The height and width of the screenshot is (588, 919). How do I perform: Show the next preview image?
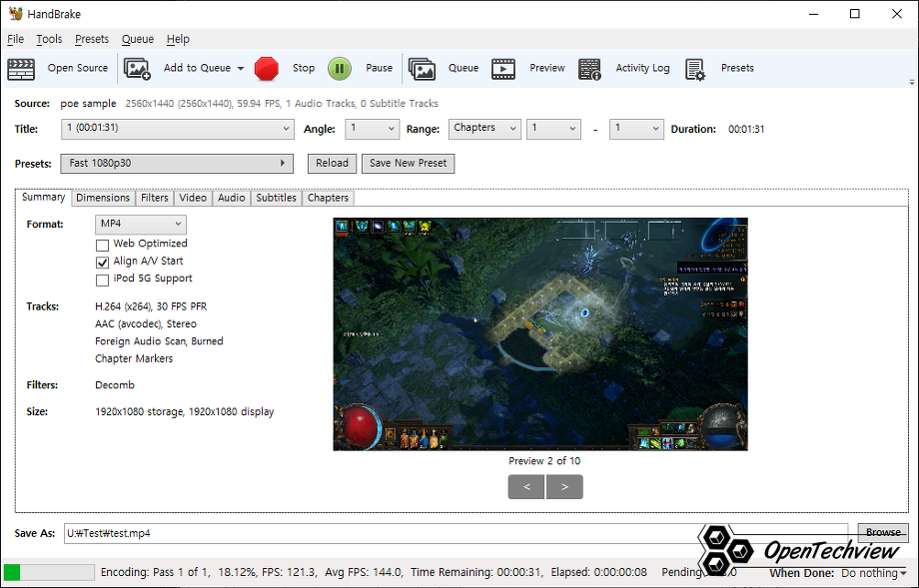564,487
